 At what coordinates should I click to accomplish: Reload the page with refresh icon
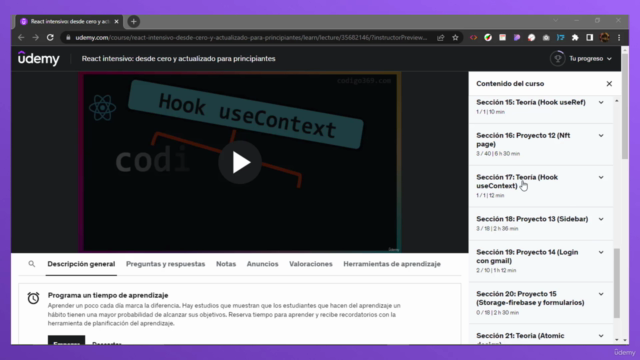[x=50, y=38]
